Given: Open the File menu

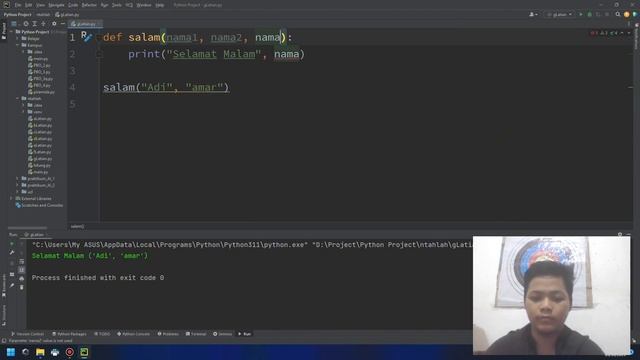Looking at the screenshot, I should click(x=18, y=5).
